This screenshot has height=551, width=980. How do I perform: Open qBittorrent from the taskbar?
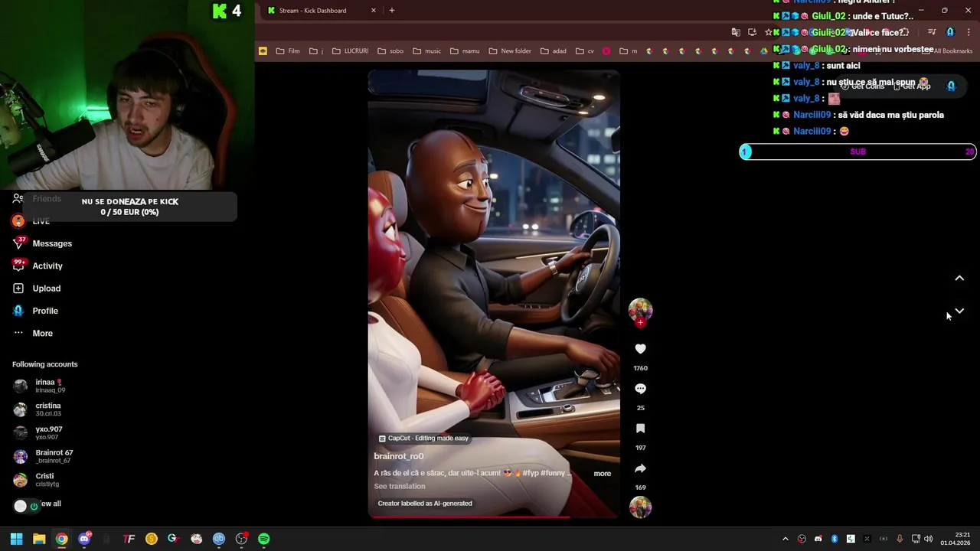click(x=219, y=539)
